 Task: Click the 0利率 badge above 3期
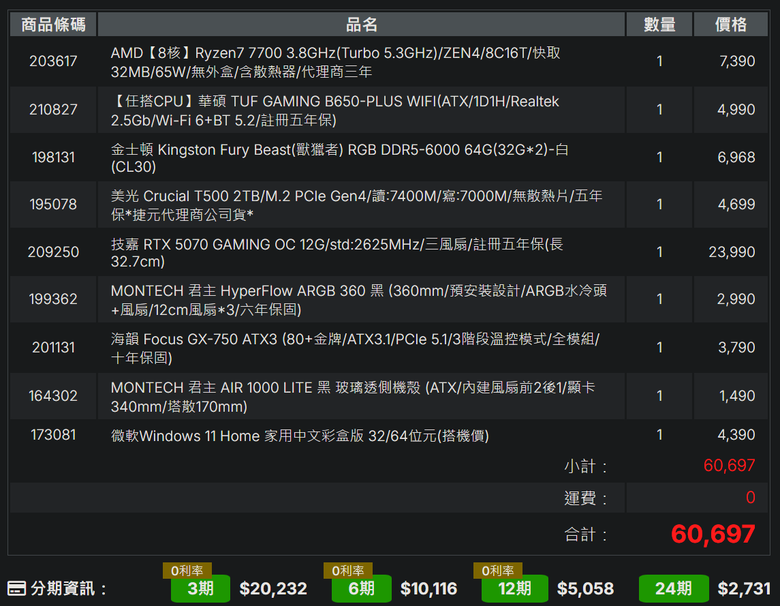click(187, 571)
